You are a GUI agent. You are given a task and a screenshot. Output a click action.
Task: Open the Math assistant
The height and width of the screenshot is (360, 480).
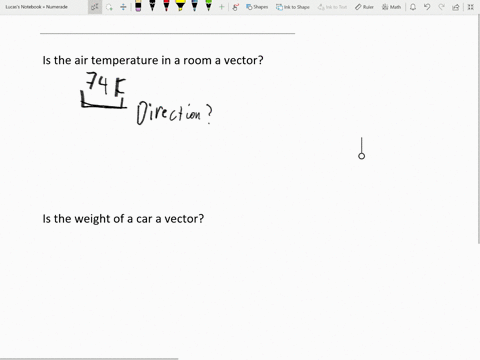click(x=391, y=7)
